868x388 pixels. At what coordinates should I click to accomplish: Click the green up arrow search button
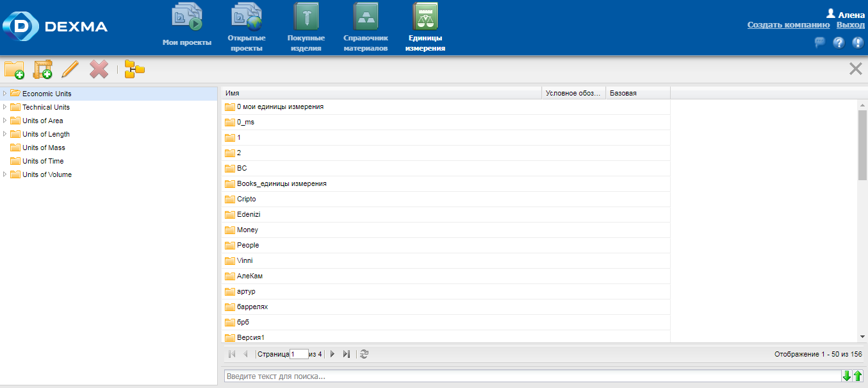pos(858,376)
